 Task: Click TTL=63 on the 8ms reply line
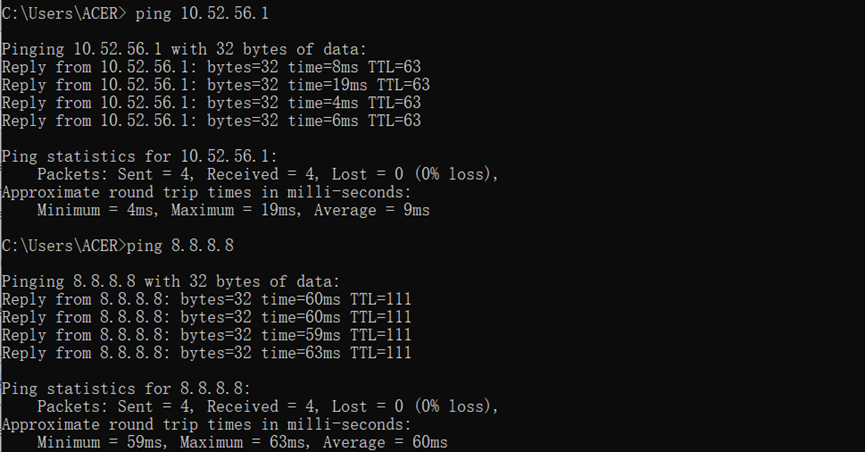pos(394,67)
